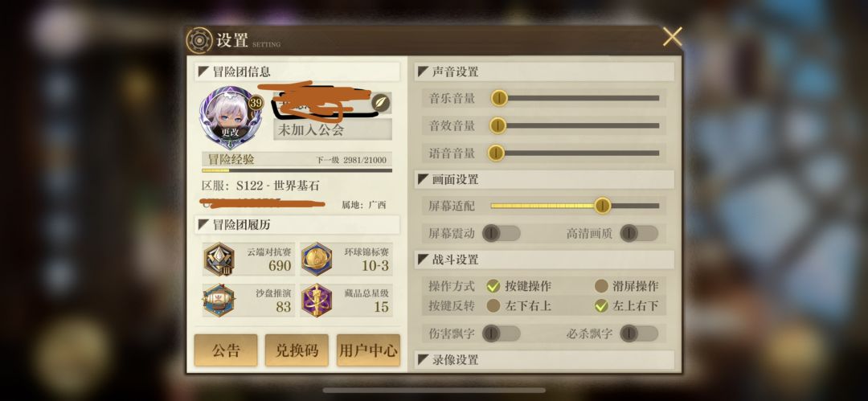Tap the 沙盘推演 airship badge icon
Screen dimensions: 868x401
tap(219, 301)
